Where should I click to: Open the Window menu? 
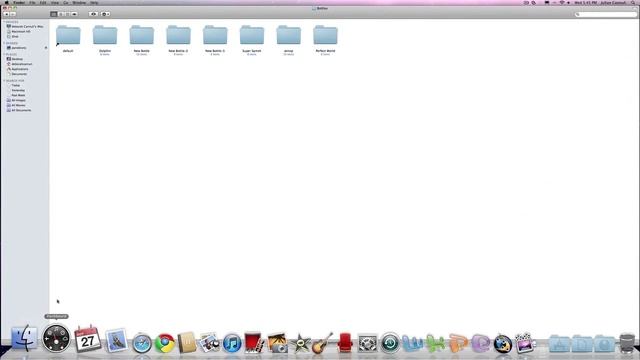79,2
